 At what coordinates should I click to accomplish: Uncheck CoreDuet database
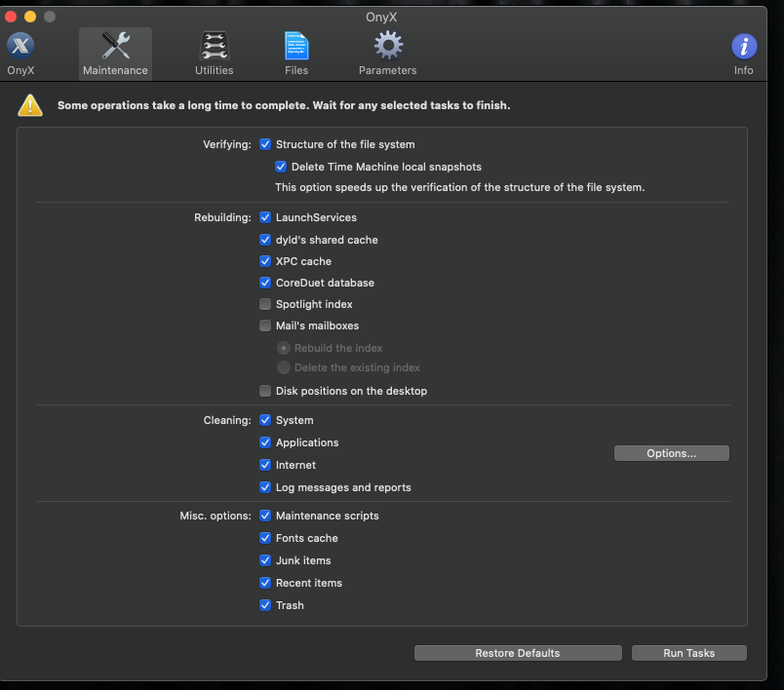(x=265, y=283)
